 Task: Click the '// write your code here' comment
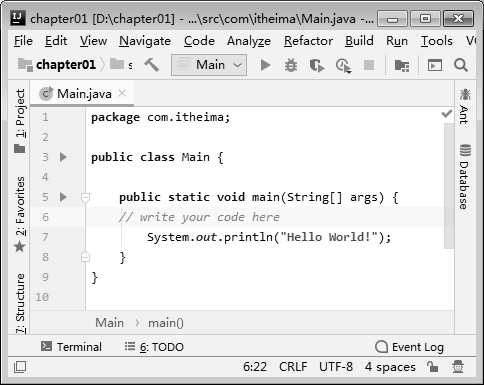(199, 217)
